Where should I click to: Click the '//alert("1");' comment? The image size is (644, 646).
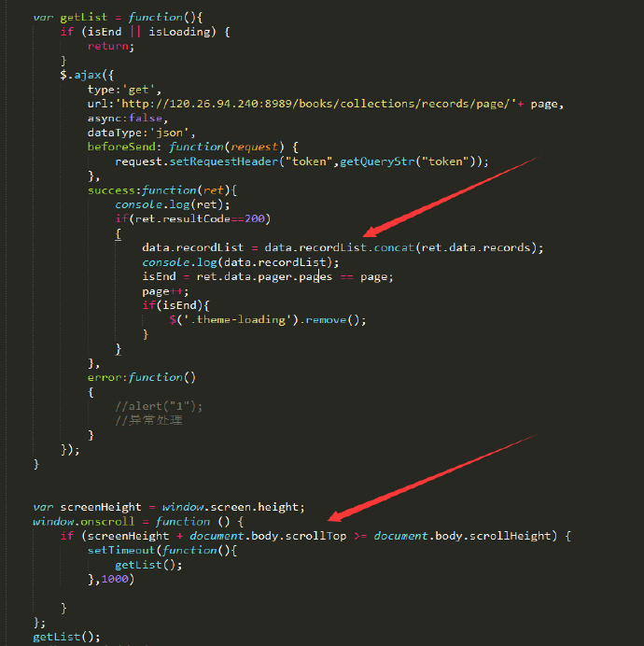(159, 407)
